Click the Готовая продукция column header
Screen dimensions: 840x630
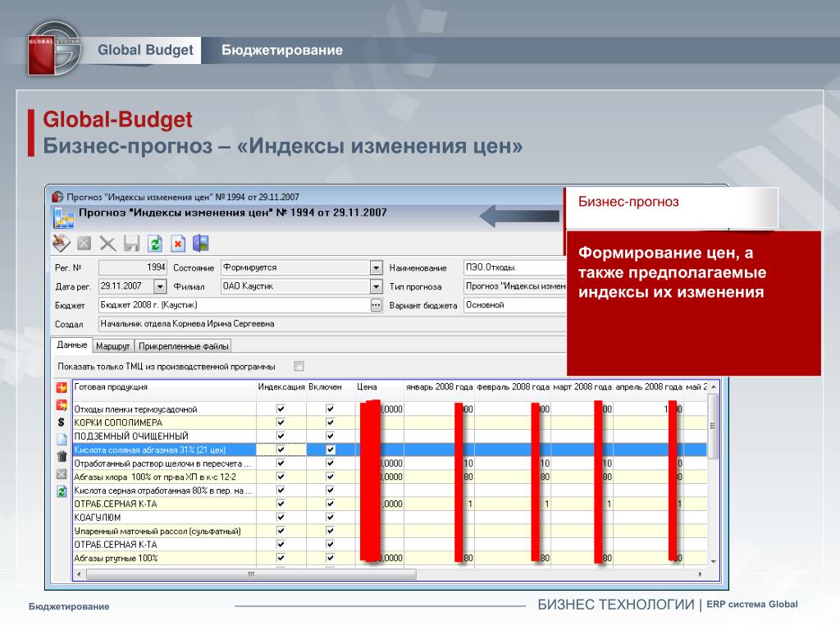[x=164, y=386]
